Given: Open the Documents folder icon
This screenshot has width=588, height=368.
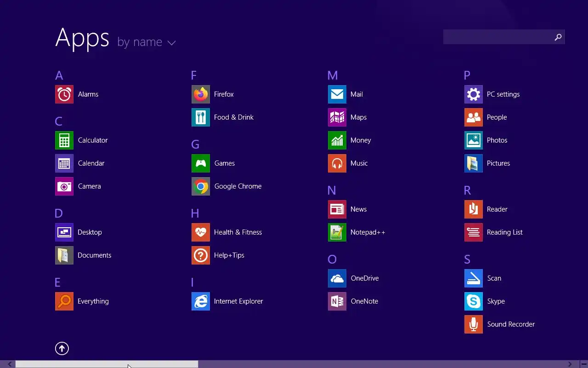Looking at the screenshot, I should tap(64, 255).
